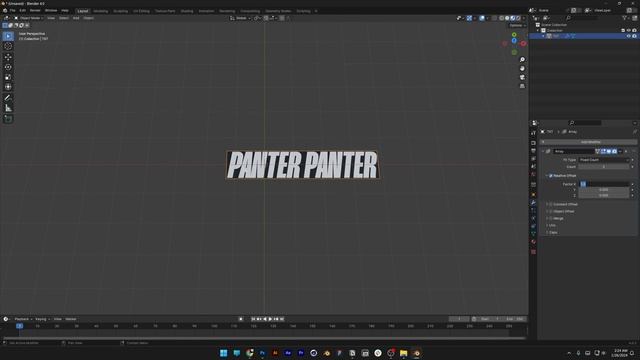Select the Annotate pencil tool

(x=8, y=98)
